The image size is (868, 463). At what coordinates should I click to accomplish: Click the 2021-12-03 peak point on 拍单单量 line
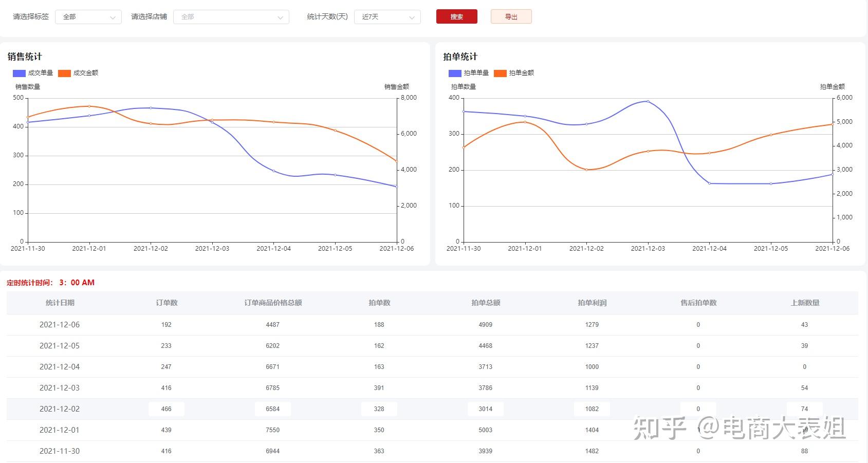[x=648, y=101]
